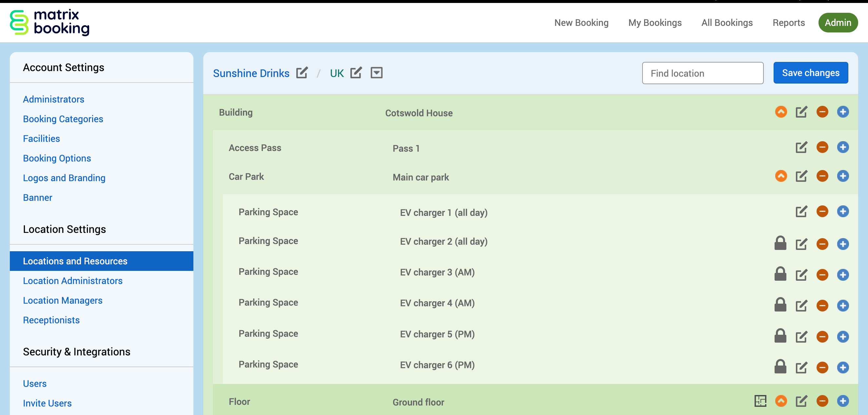Click into the Find location field
The image size is (868, 415).
pyautogui.click(x=702, y=73)
